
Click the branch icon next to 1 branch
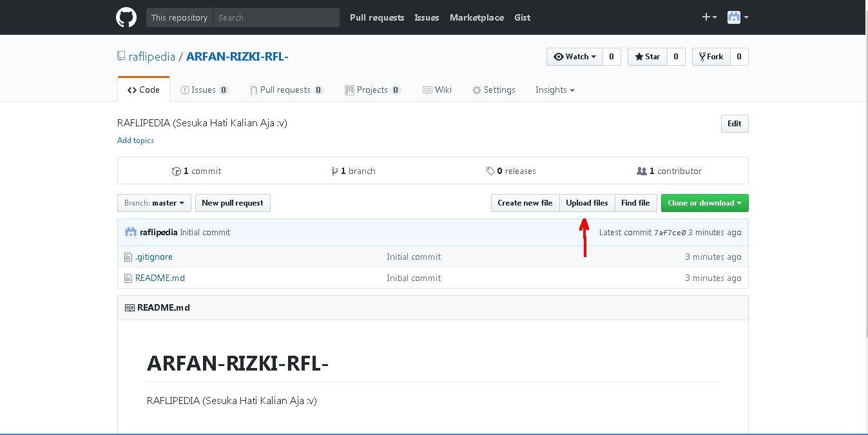tap(335, 171)
